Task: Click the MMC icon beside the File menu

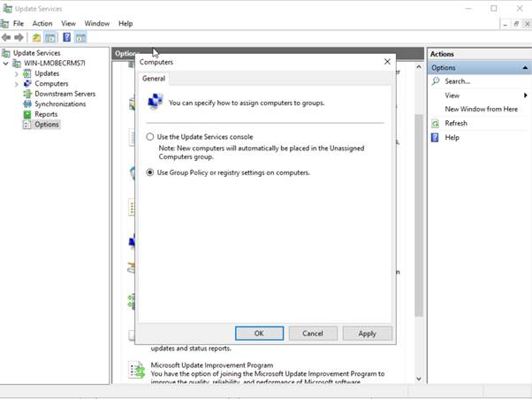Action: (x=4, y=23)
